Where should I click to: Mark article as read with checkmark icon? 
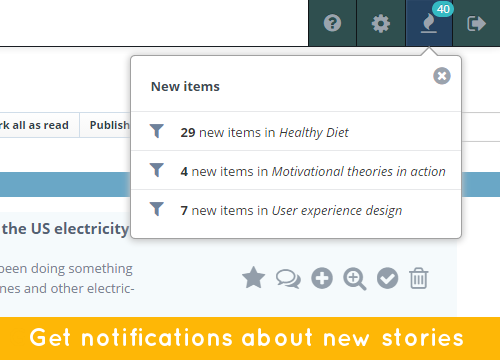pos(387,278)
